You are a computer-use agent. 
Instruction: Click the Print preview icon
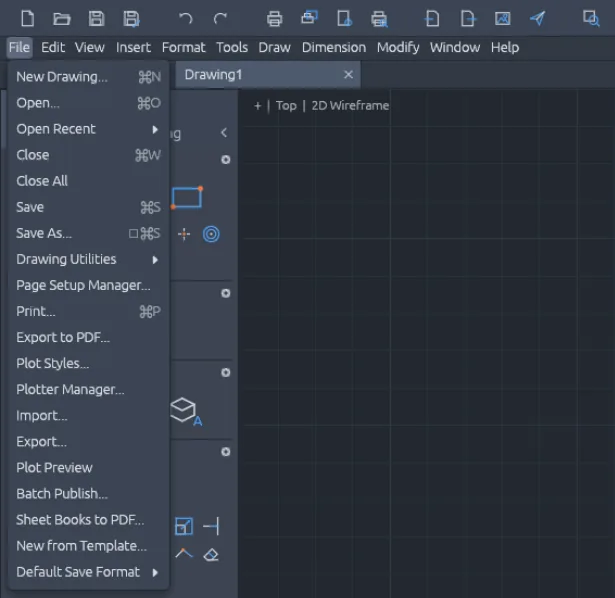point(379,19)
